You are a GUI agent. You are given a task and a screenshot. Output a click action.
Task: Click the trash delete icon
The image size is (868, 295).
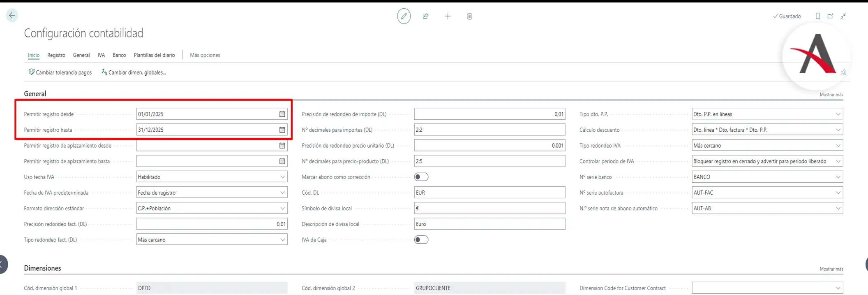coord(469,16)
